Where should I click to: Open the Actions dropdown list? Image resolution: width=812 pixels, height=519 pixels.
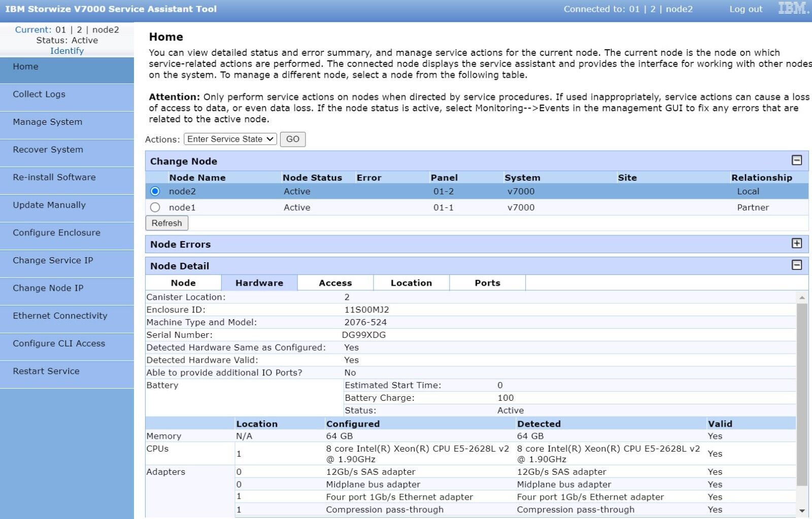tap(230, 139)
